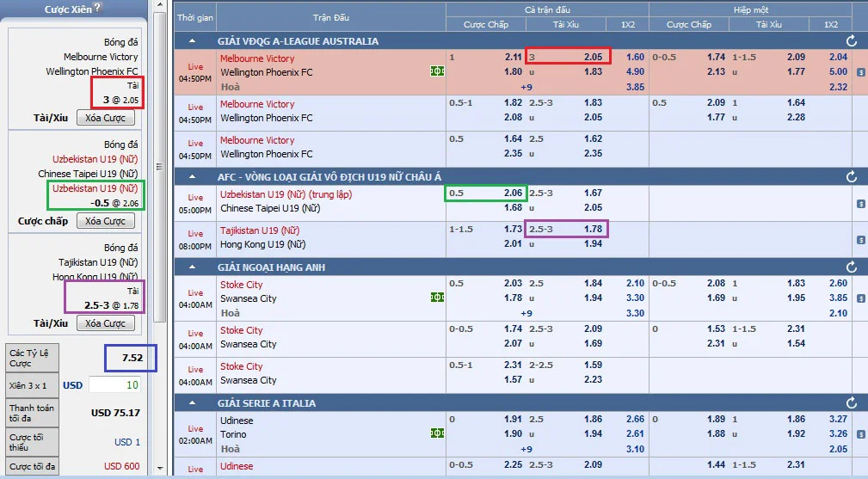Click the Xiên 3 x 1 stake input field

point(114,385)
